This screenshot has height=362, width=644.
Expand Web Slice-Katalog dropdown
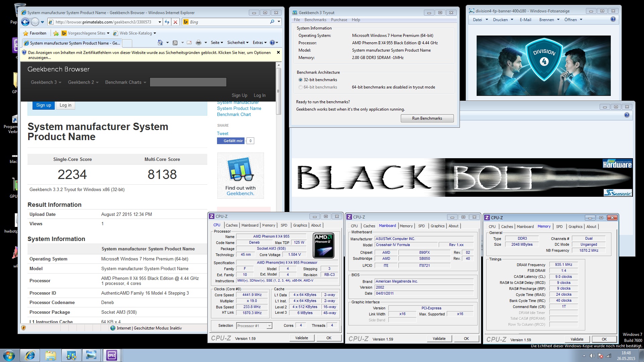[x=155, y=33]
